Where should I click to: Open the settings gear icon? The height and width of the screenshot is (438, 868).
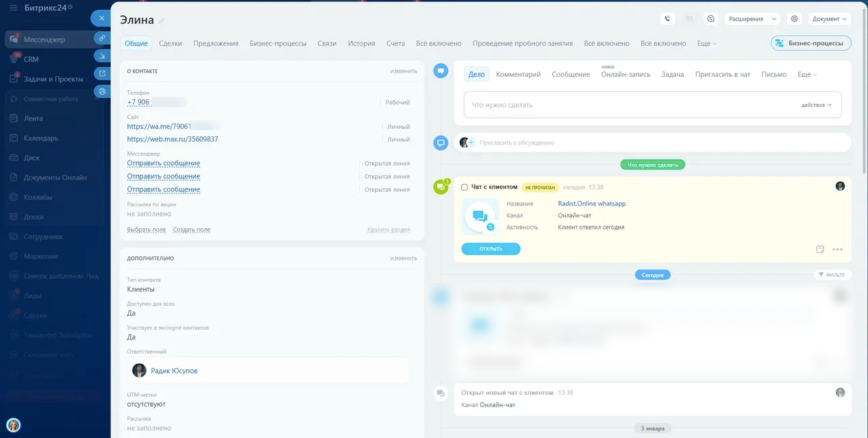pos(795,19)
